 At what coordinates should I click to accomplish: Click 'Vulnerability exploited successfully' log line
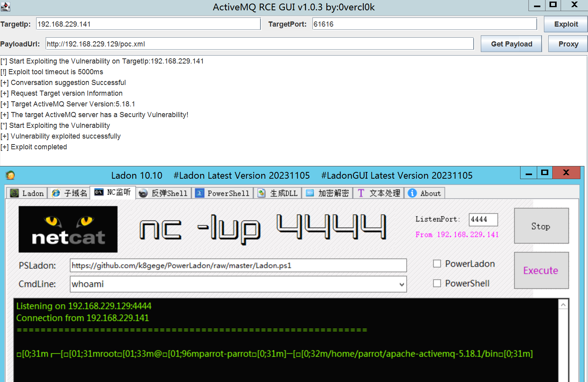pos(60,136)
